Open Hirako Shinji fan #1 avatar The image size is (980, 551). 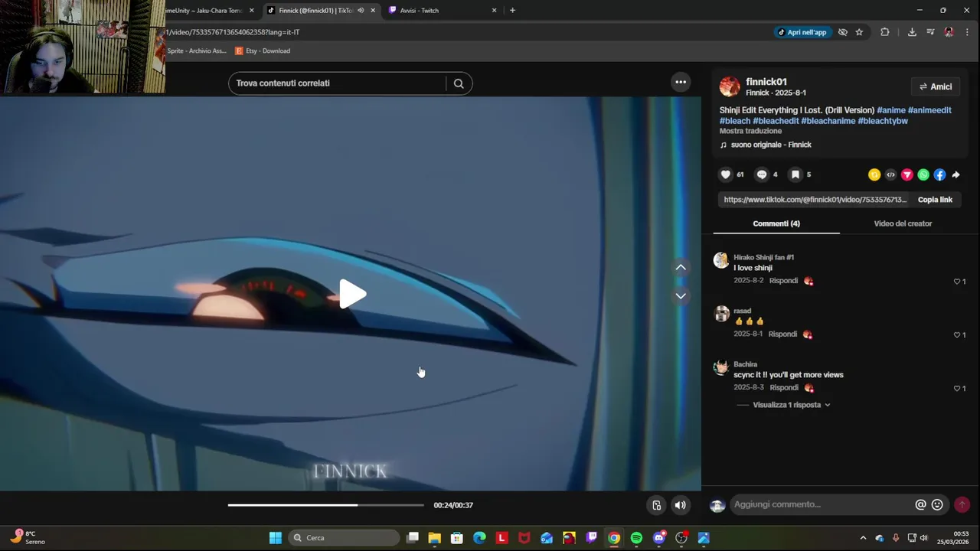[x=721, y=260]
